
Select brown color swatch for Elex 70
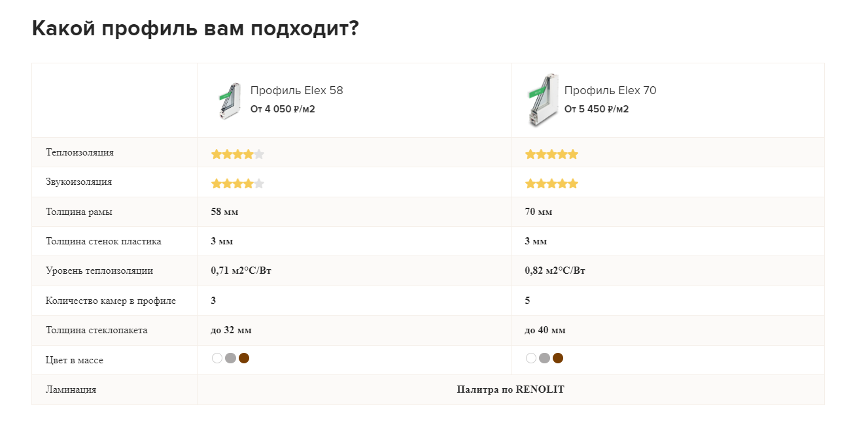(x=558, y=358)
